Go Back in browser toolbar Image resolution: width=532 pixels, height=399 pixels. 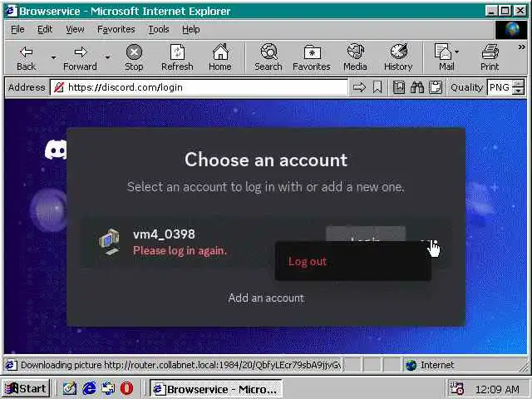26,57
